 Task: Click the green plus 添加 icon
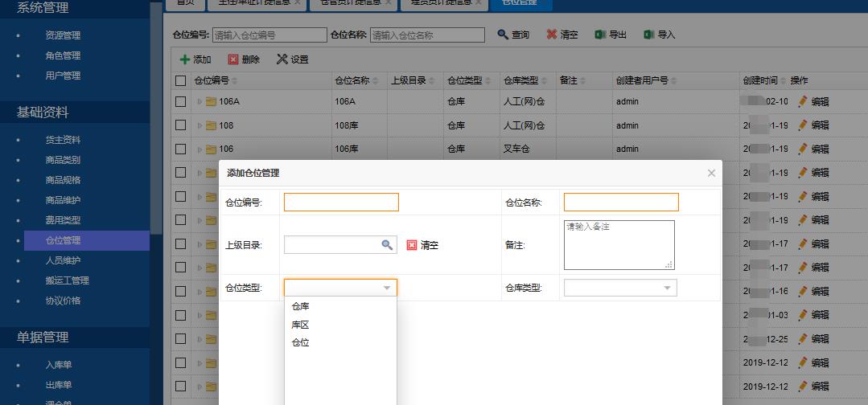pos(185,59)
